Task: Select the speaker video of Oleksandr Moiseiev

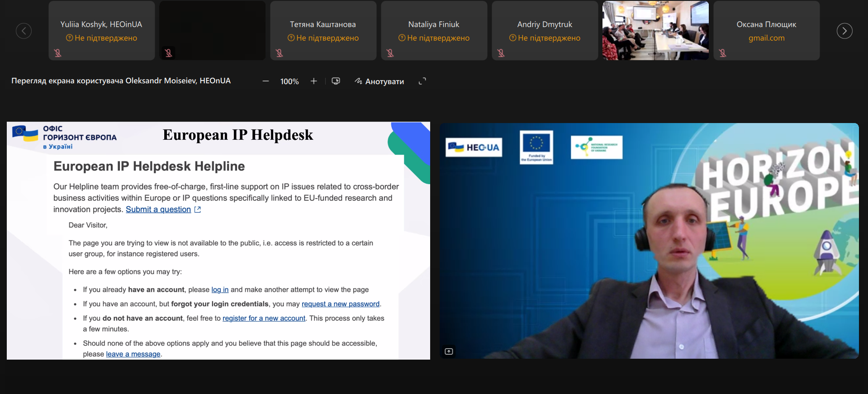Action: 649,241
